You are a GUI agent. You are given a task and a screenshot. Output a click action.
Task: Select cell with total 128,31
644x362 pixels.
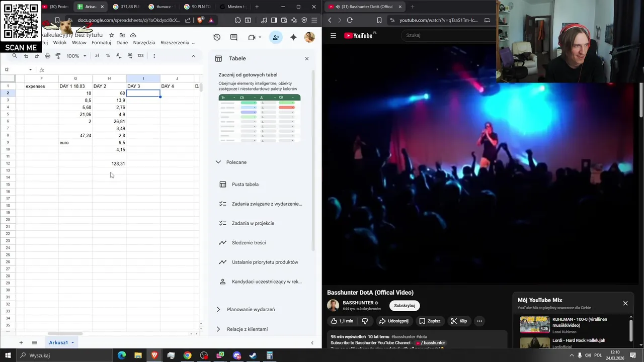109,163
